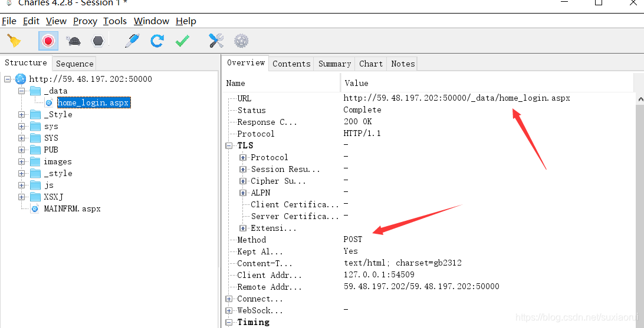Select the 200 OK response code value
The width and height of the screenshot is (644, 328).
(x=357, y=122)
